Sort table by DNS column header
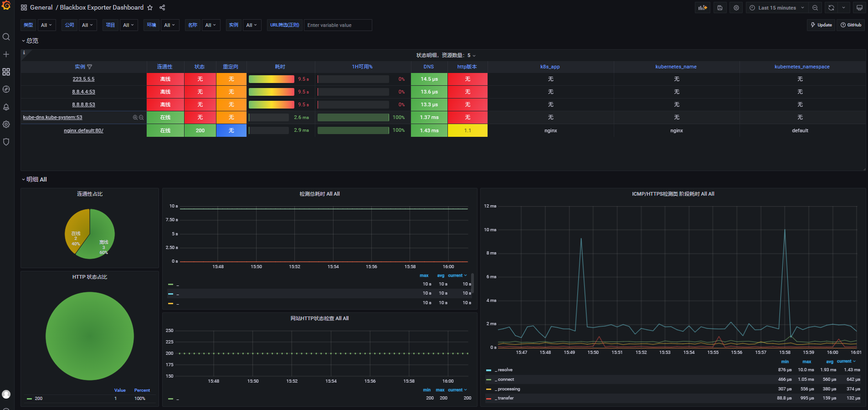 [429, 67]
